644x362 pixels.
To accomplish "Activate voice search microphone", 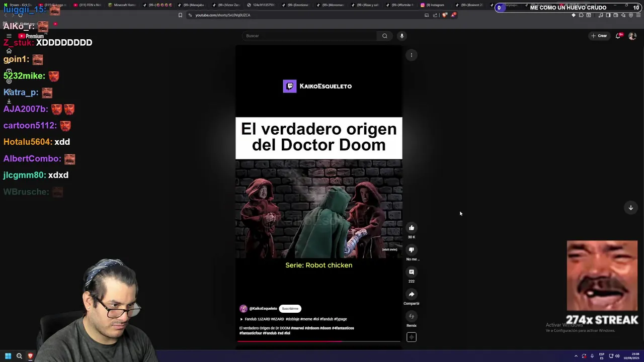I will pos(401,36).
